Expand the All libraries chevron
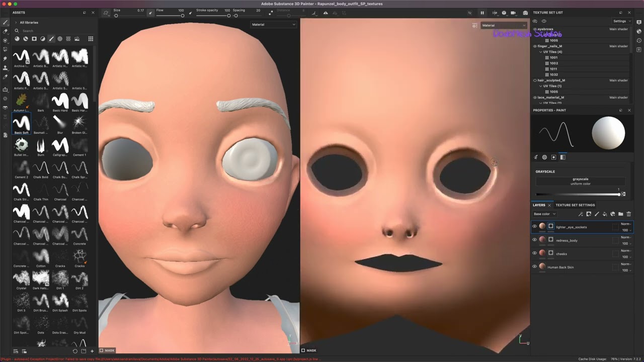 click(x=16, y=23)
